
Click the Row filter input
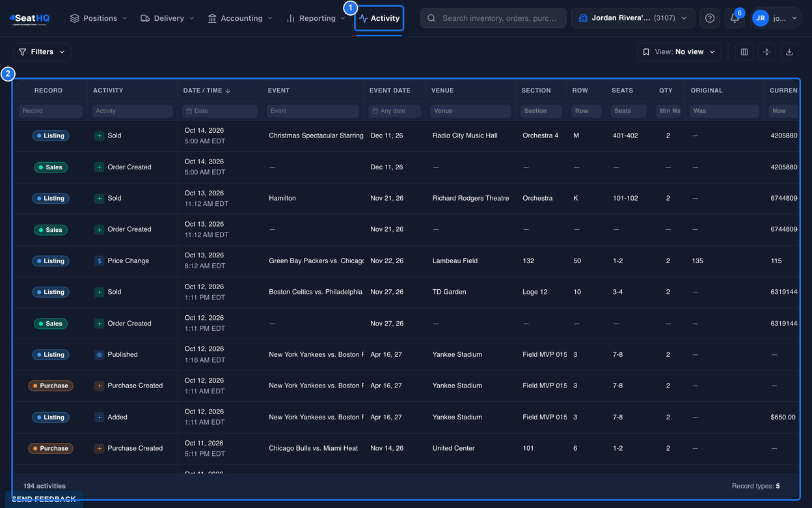(587, 111)
